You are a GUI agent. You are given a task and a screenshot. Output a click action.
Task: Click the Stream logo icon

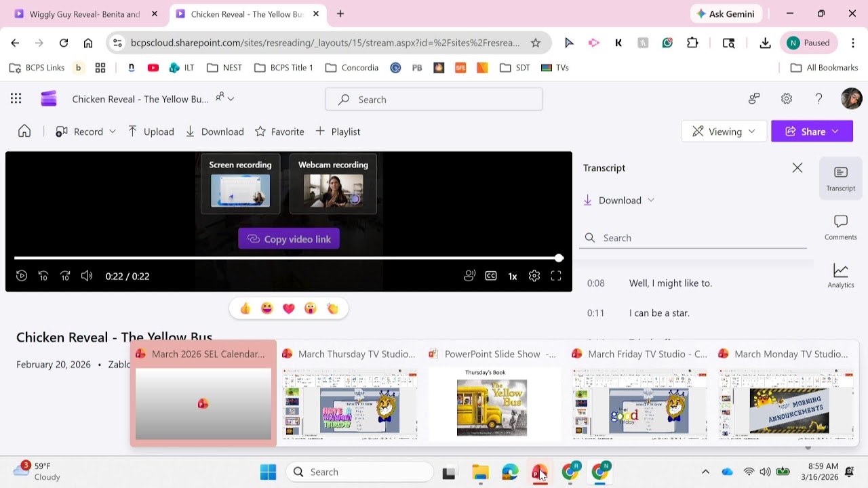49,99
